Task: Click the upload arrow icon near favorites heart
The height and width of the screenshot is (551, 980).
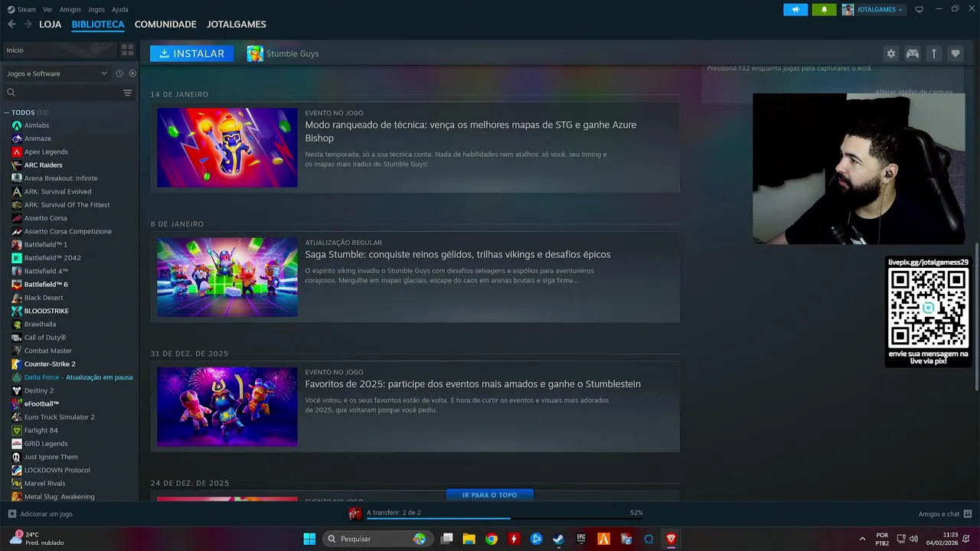Action: click(934, 54)
